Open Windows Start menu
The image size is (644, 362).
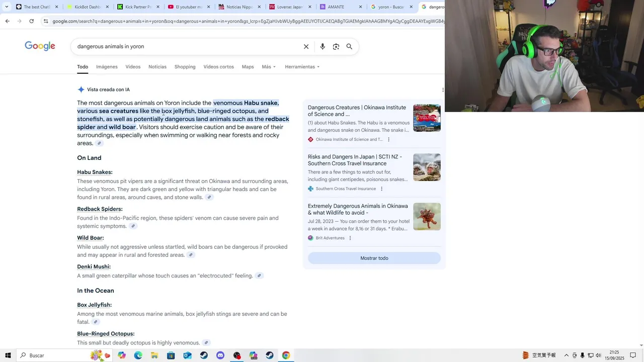pos(8,355)
